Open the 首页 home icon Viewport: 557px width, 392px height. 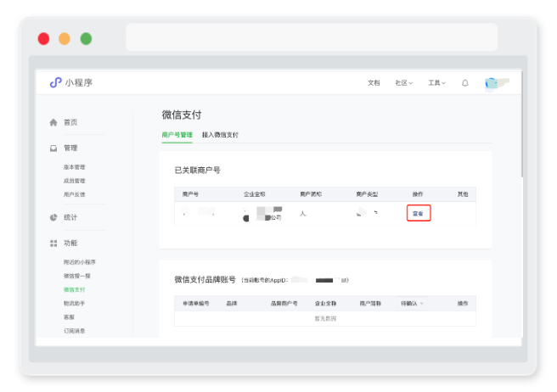(53, 122)
